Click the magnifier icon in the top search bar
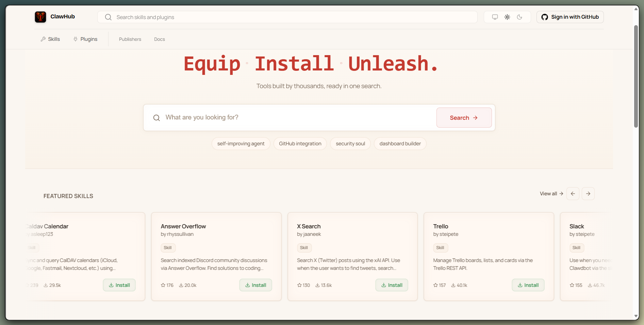 [x=108, y=17]
